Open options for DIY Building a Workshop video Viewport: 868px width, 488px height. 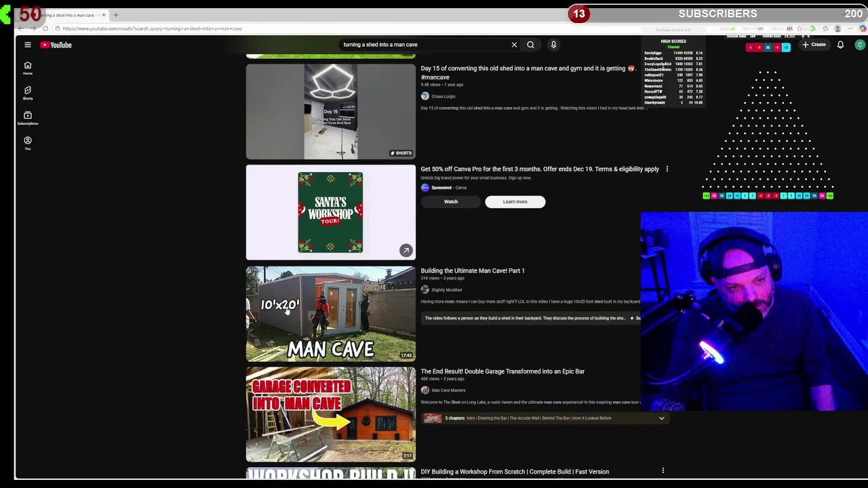point(663,470)
